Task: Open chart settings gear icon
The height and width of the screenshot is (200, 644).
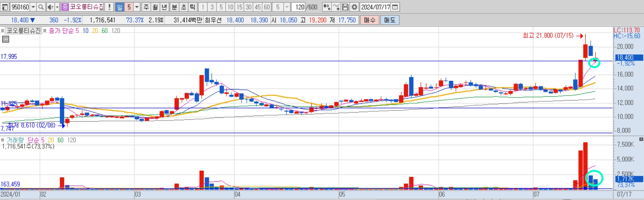Action: coord(354,7)
